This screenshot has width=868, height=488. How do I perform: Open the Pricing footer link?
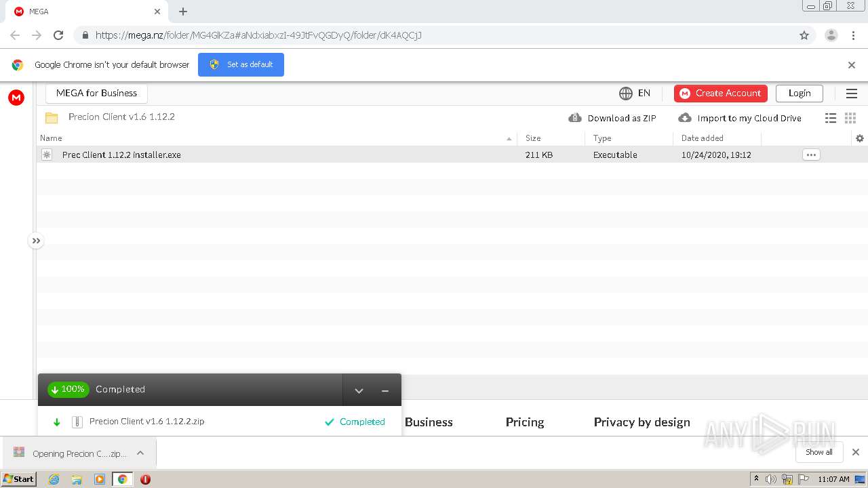point(525,422)
